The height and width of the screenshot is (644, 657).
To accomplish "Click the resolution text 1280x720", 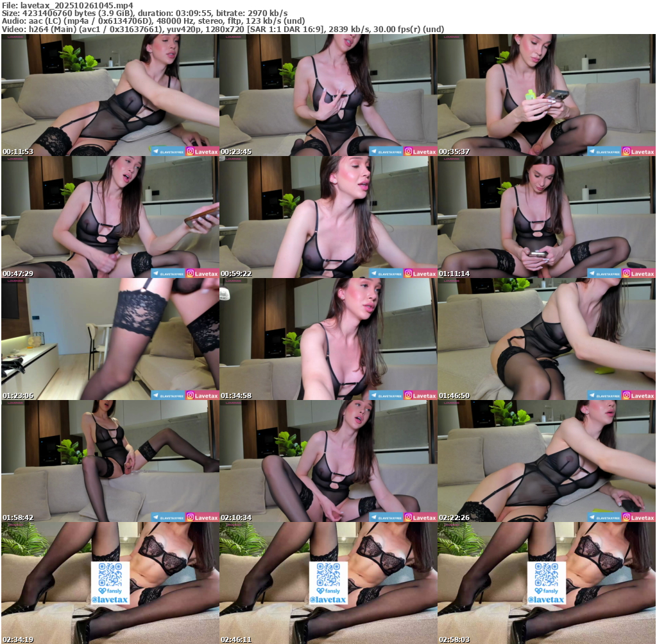I will click(x=225, y=29).
